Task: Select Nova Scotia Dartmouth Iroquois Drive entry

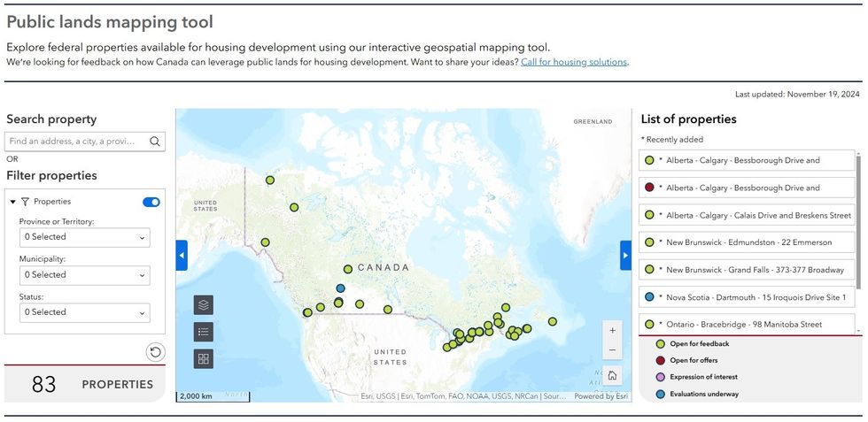Action: tap(748, 297)
